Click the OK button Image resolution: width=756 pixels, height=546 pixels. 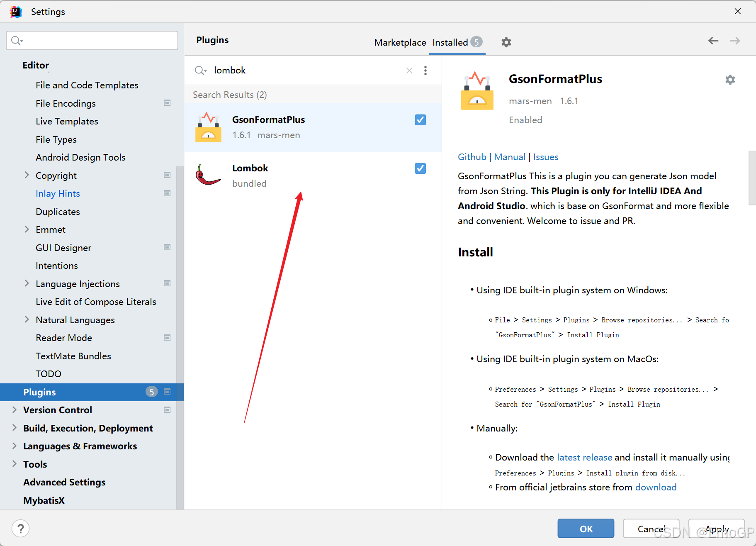[586, 529]
